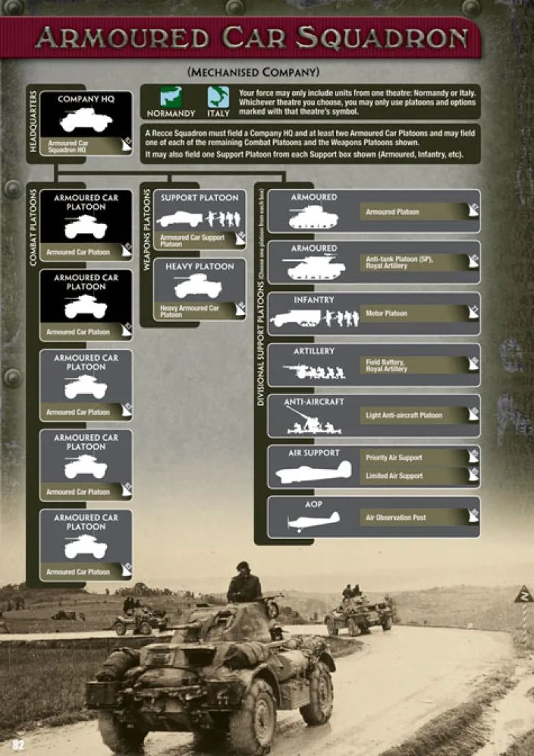The width and height of the screenshot is (534, 756).
Task: Select Anti-tank Platoon (SP), Royal Artillery label
Action: click(399, 262)
